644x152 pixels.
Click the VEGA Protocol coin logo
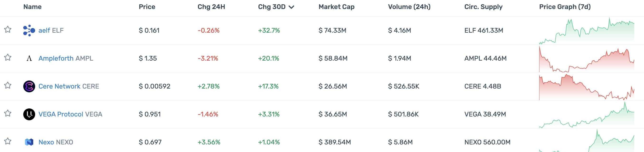point(29,114)
